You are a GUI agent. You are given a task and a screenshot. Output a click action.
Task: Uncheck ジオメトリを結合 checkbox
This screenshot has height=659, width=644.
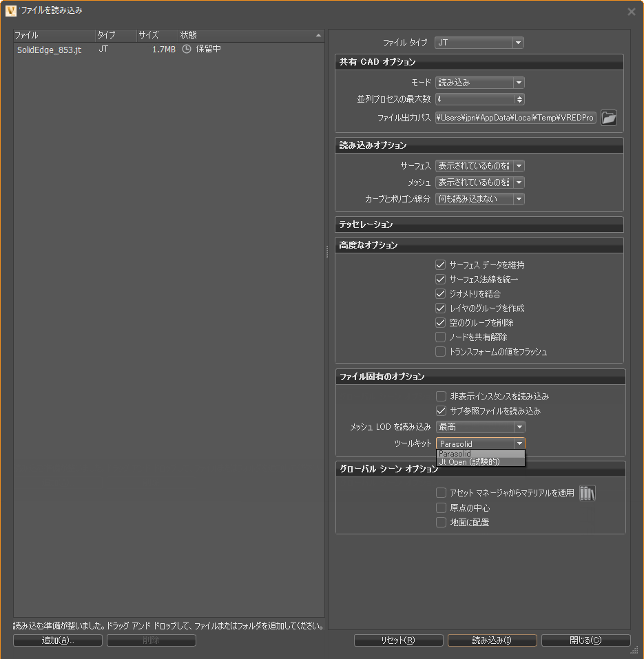click(x=440, y=294)
